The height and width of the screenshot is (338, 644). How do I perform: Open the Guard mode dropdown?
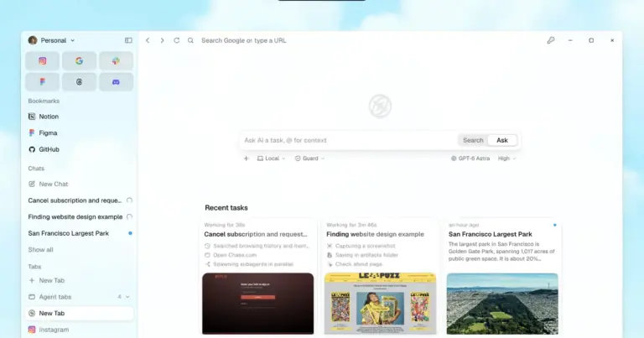[309, 159]
